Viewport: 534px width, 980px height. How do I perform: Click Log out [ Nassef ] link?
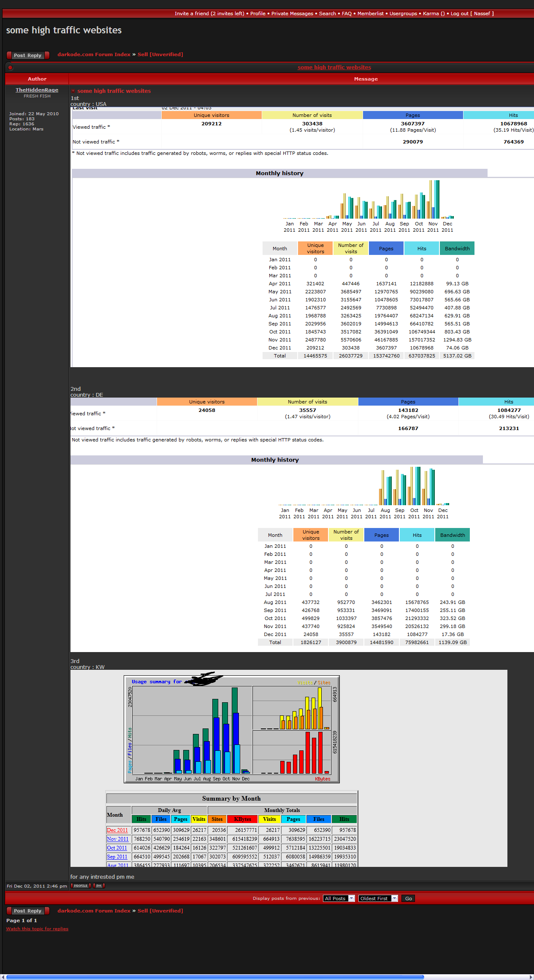click(x=472, y=14)
